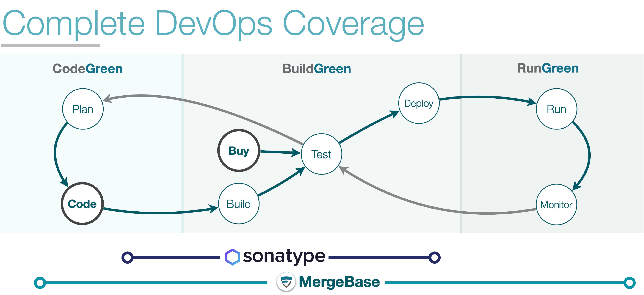Image resolution: width=644 pixels, height=295 pixels.
Task: Click the Run circle node
Action: (557, 109)
